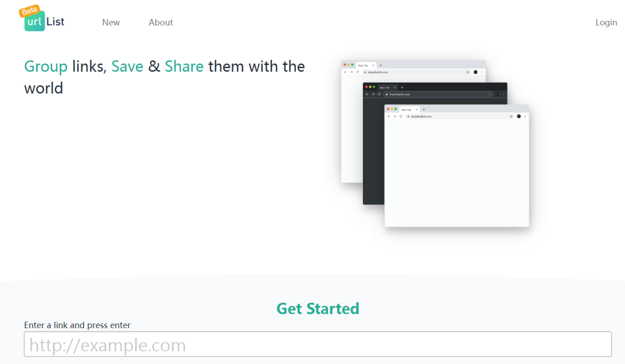Click the green word Share in headline

pos(184,67)
